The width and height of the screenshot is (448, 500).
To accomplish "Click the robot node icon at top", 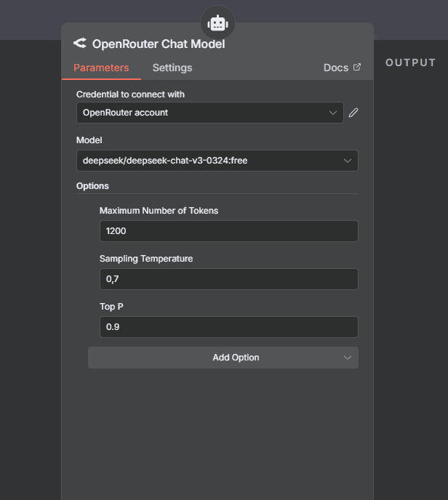I will pyautogui.click(x=217, y=23).
